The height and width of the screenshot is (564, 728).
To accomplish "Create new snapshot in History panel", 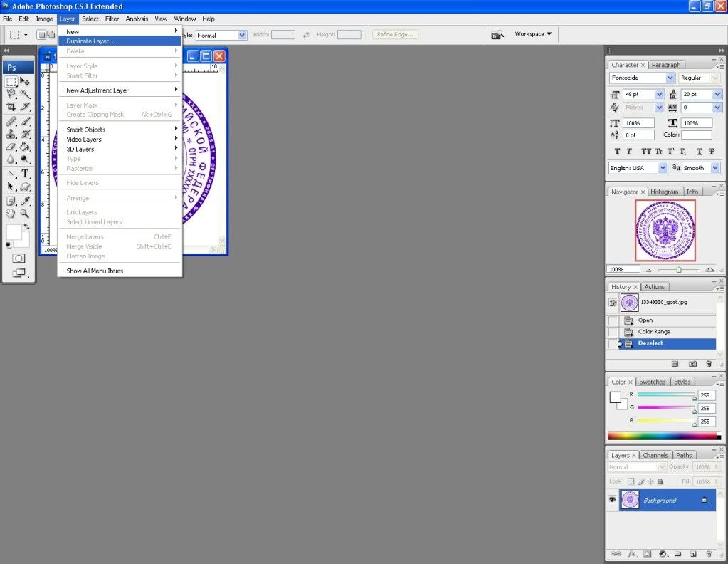I will [692, 364].
